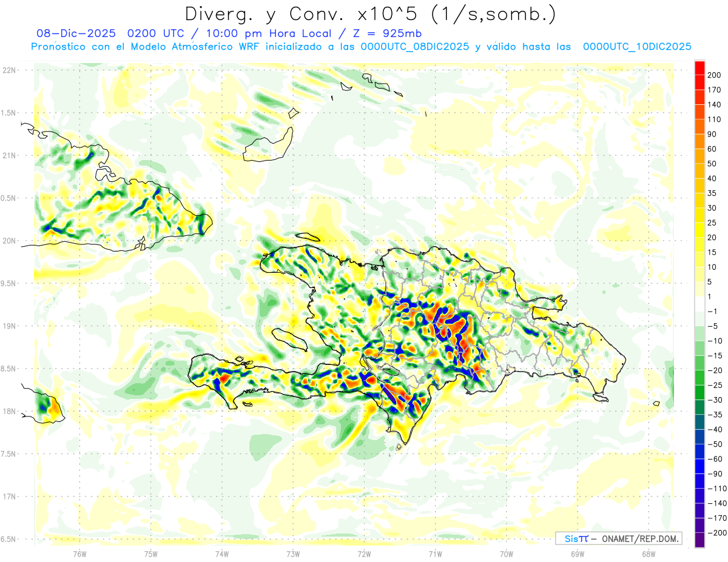Click the 'SisTT - ONAMET/REP.DOM.' label box
The height and width of the screenshot is (562, 728).
point(618,538)
